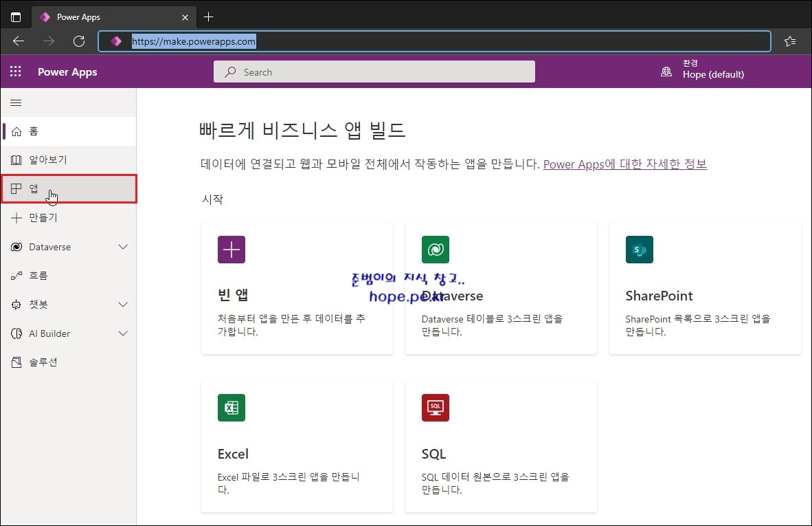
Task: Click the book icon next to 알아보기
Action: (16, 160)
